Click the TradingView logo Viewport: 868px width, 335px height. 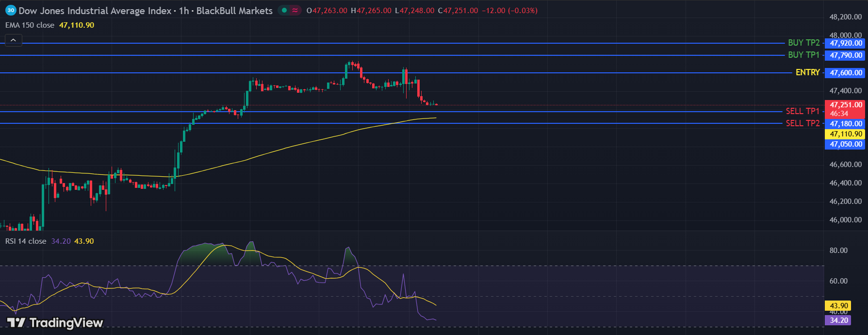(x=55, y=323)
